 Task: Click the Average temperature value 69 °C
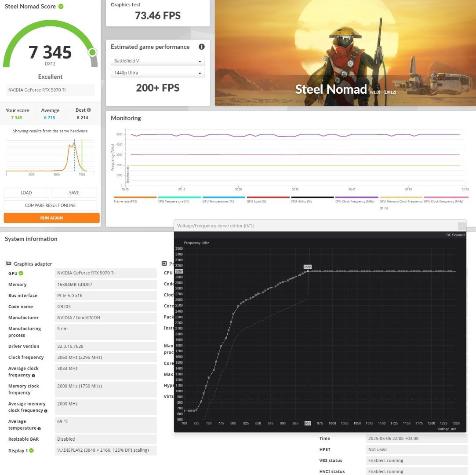pyautogui.click(x=105, y=424)
